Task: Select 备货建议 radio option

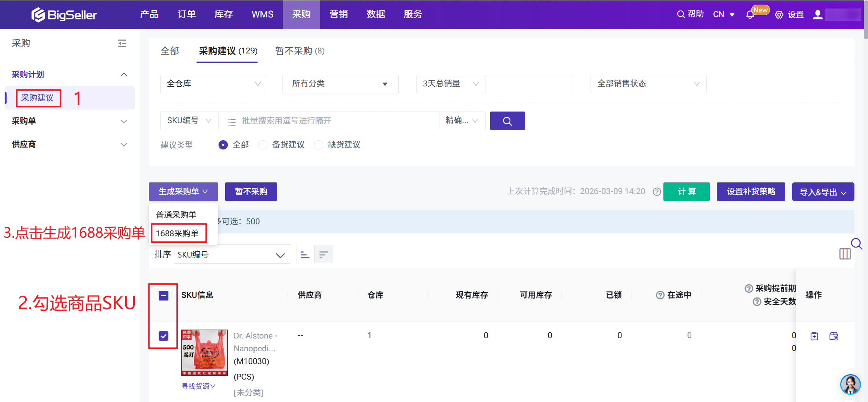Action: [263, 145]
